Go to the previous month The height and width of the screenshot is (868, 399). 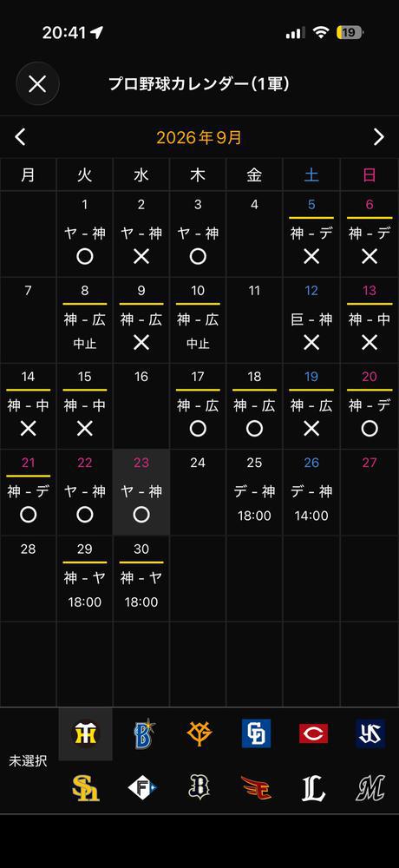click(x=21, y=137)
